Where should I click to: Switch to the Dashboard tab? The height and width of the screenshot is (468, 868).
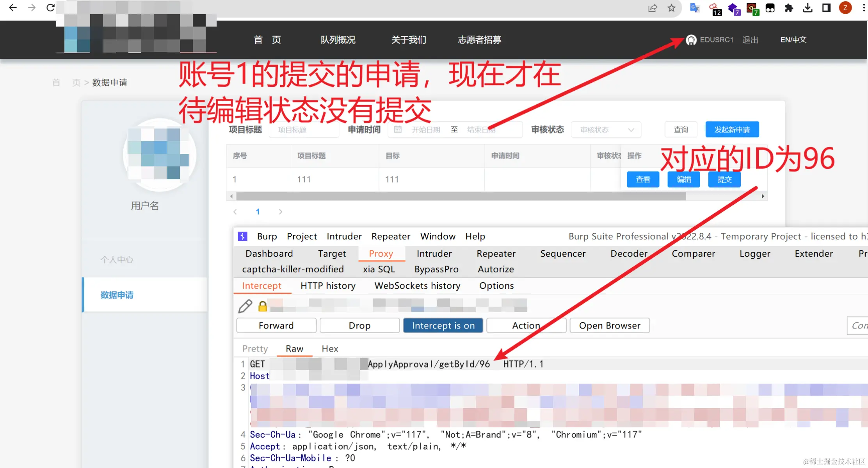pos(269,254)
